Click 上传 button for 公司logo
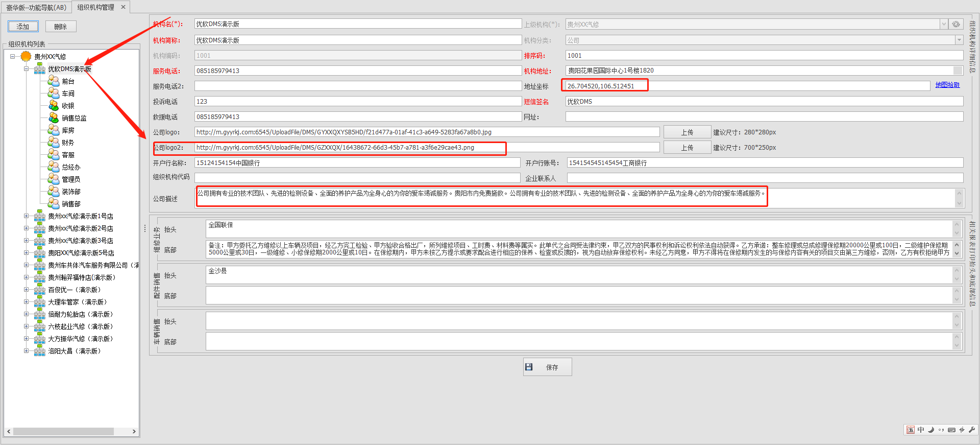The width and height of the screenshot is (980, 445). (x=687, y=132)
